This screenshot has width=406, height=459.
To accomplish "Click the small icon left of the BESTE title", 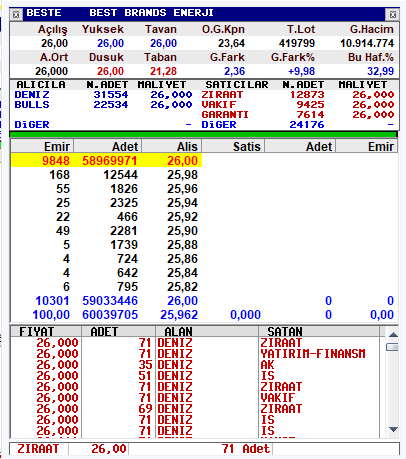I will point(16,14).
